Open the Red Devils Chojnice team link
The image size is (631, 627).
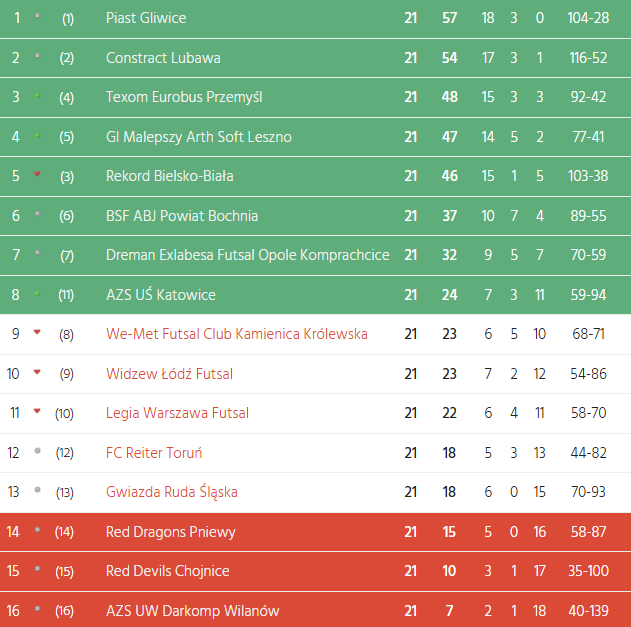[168, 571]
